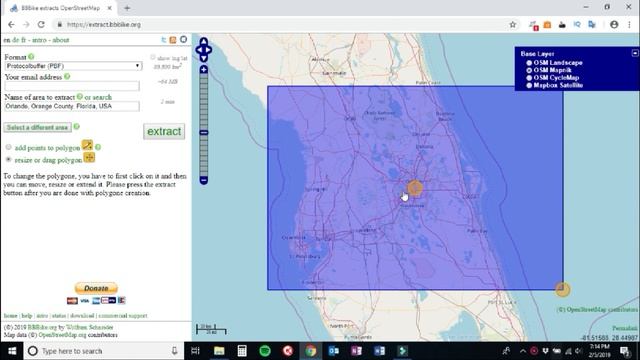Open the intro link in the header
Image resolution: width=640 pixels, height=360 pixels.
(x=39, y=40)
